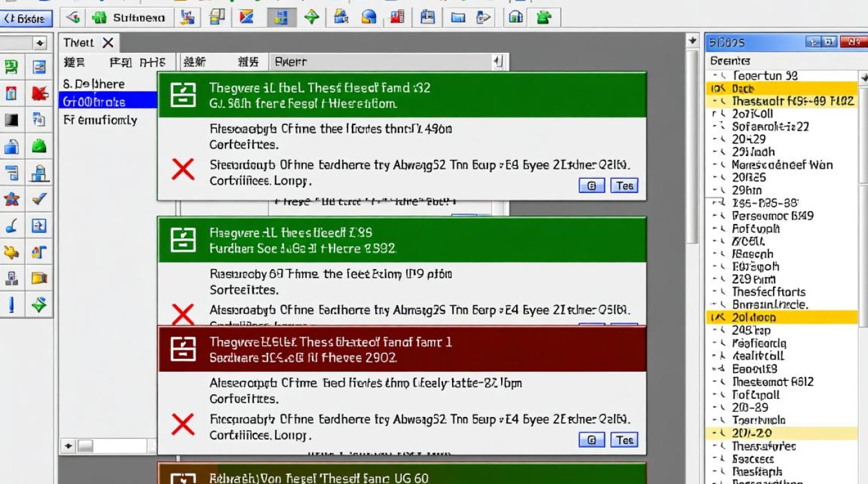Image resolution: width=868 pixels, height=484 pixels.
Task: Click the blue exclamation mark icon
Action: pos(11,305)
